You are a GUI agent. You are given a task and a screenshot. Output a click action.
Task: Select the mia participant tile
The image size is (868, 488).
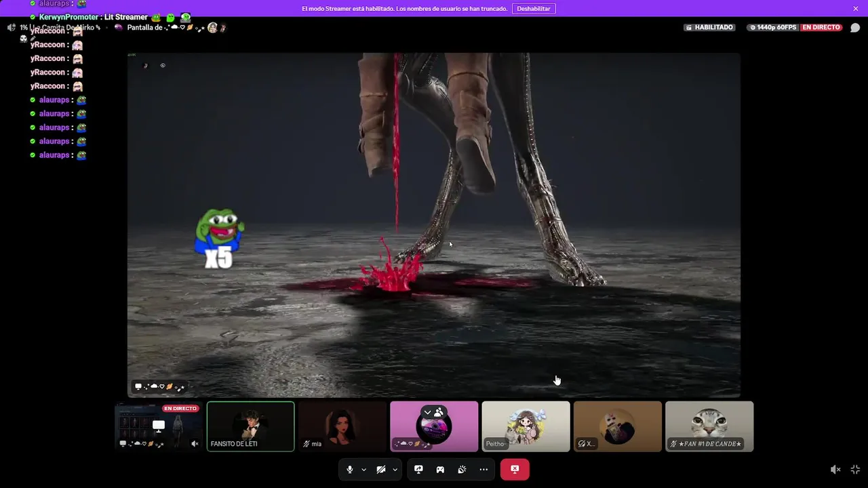(x=342, y=426)
